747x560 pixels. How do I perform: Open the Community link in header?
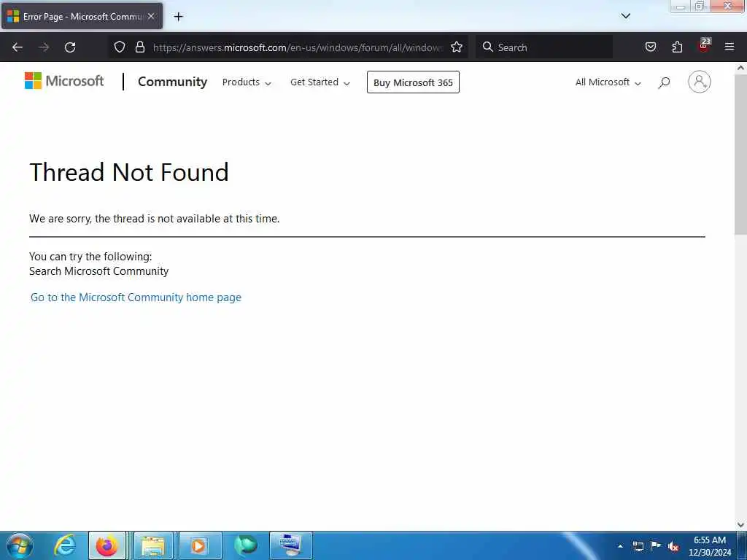pyautogui.click(x=172, y=82)
